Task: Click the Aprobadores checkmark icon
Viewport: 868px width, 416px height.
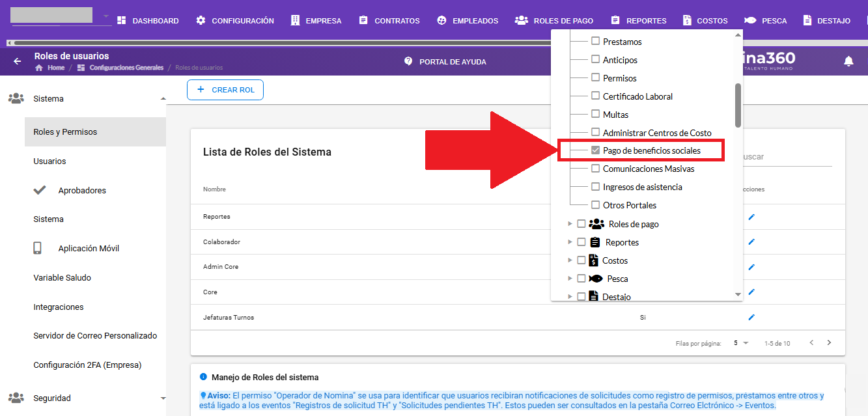Action: 40,190
